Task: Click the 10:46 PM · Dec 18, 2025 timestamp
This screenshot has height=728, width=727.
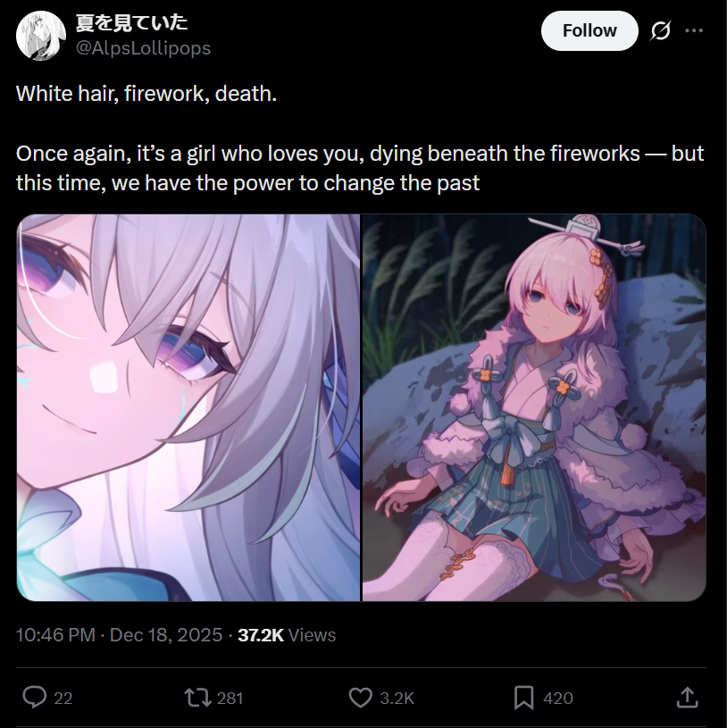Action: click(120, 635)
